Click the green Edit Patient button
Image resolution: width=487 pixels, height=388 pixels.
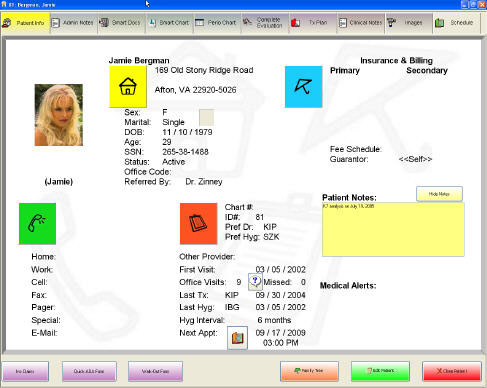click(380, 371)
